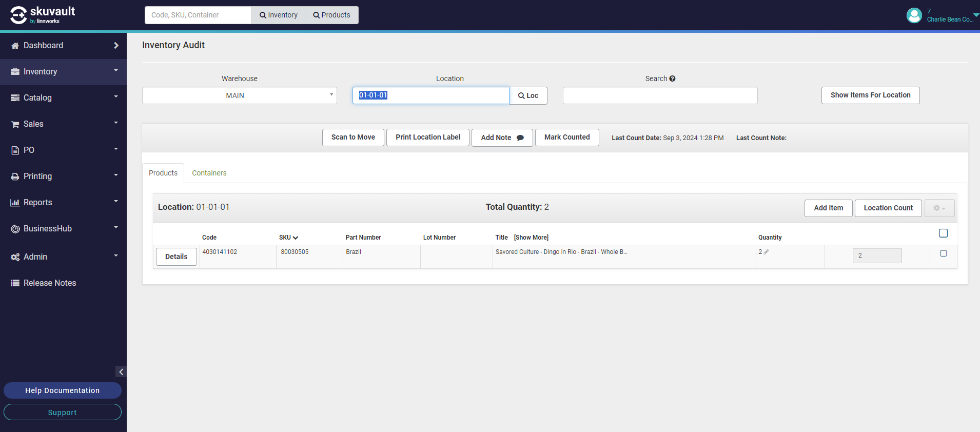Open Help Documentation

(x=63, y=390)
